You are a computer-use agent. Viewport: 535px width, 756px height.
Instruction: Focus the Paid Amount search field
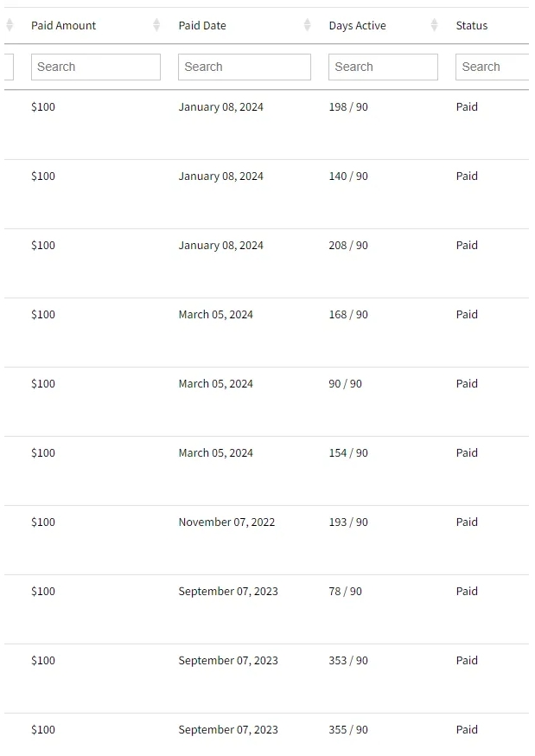[x=96, y=67]
